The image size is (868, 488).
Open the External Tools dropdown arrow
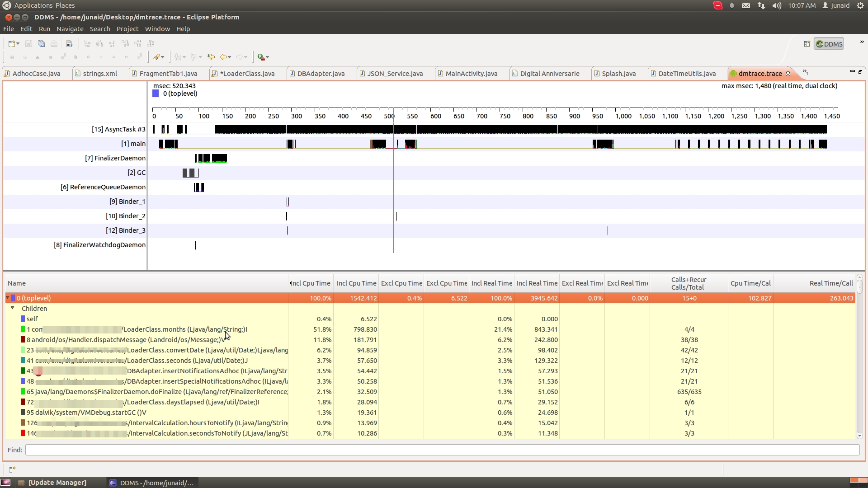268,57
